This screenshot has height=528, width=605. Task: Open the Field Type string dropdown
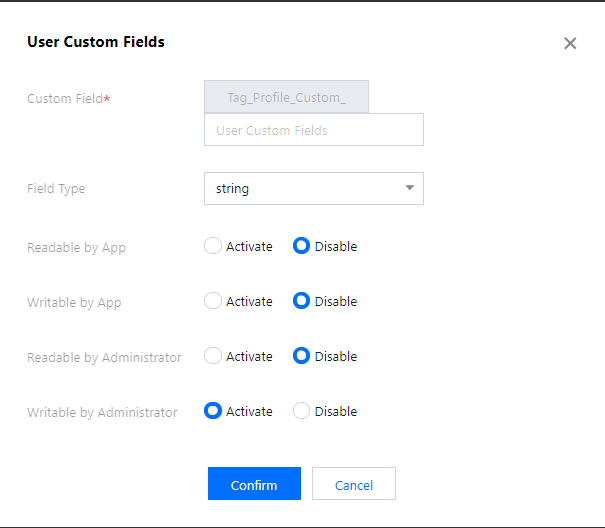314,188
